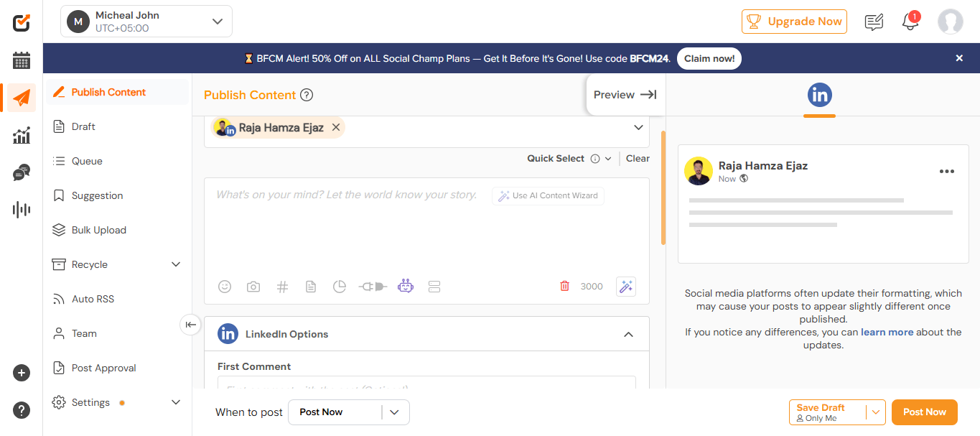980x436 pixels.
Task: Open Auto RSS in sidebar
Action: coord(118,299)
